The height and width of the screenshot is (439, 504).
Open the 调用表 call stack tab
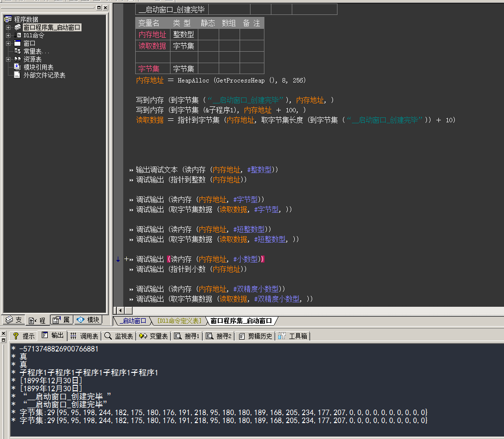(x=84, y=336)
